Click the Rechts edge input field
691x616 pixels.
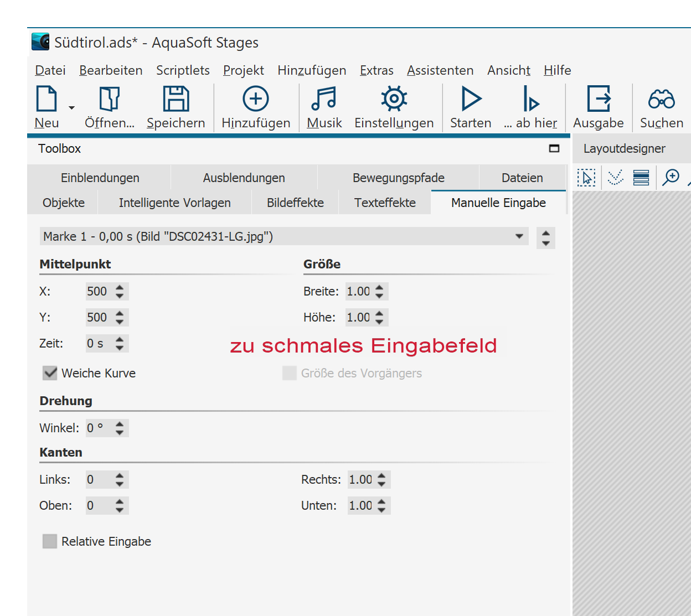361,480
